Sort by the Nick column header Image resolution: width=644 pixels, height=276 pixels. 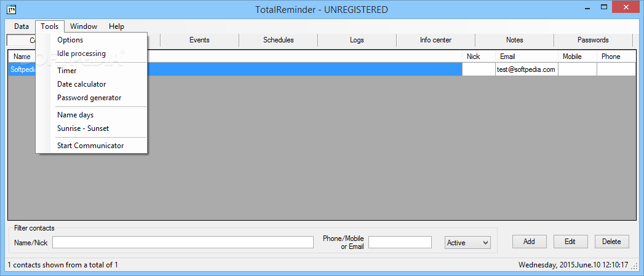pos(479,57)
